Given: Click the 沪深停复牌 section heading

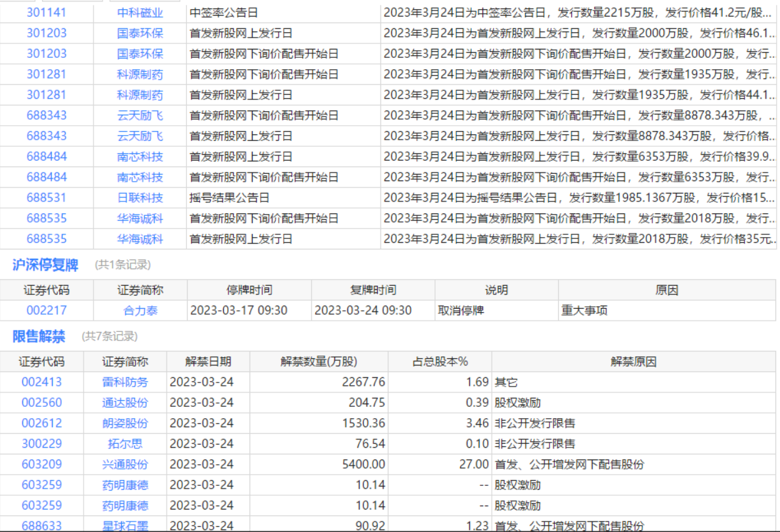Looking at the screenshot, I should point(45,265).
